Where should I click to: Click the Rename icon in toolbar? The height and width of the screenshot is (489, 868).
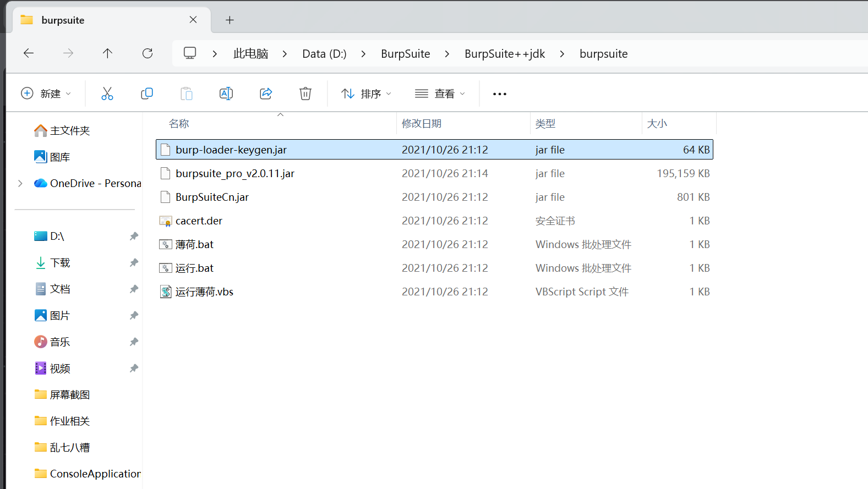coord(226,94)
